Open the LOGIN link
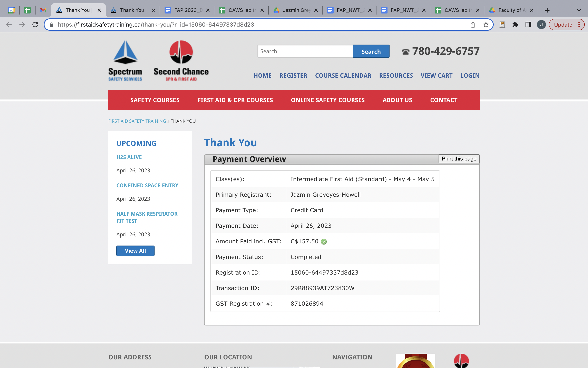The image size is (588, 368). tap(470, 76)
